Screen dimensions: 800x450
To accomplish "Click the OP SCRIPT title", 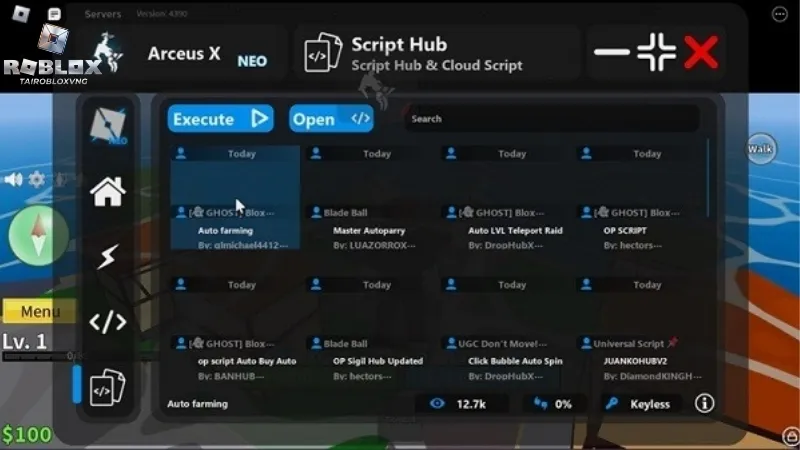I will (625, 231).
